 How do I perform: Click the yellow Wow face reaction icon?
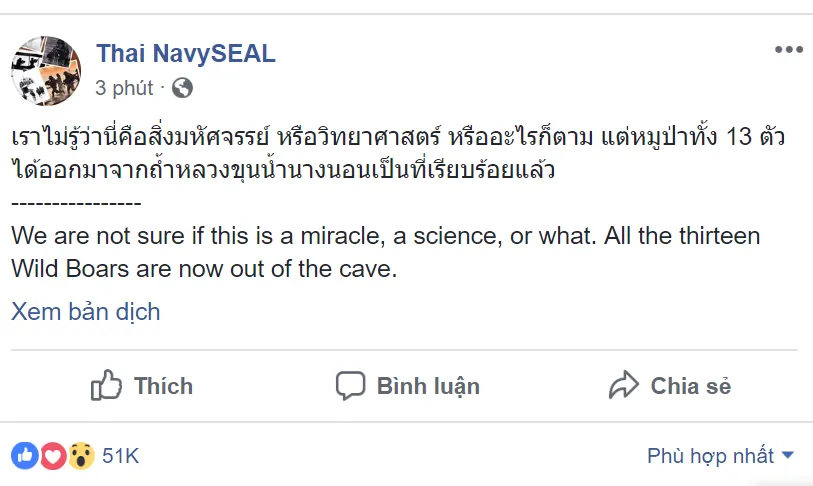(80, 456)
